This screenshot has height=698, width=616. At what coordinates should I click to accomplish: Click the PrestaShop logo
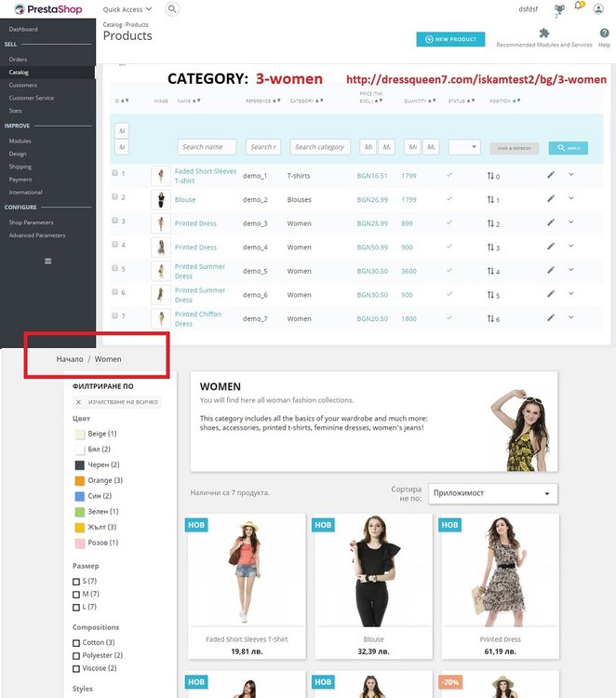point(48,9)
